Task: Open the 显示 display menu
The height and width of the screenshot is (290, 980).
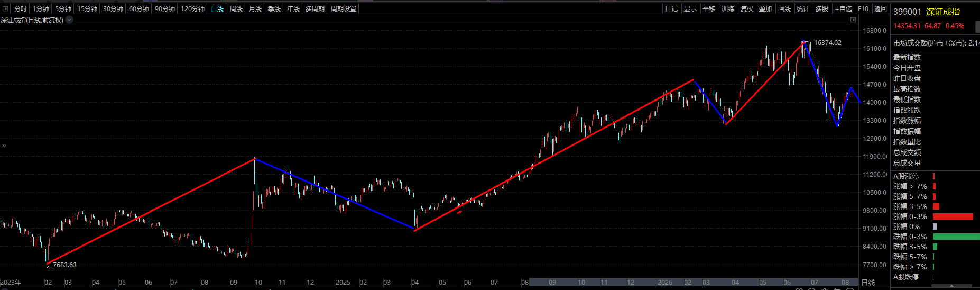Action: click(x=690, y=9)
